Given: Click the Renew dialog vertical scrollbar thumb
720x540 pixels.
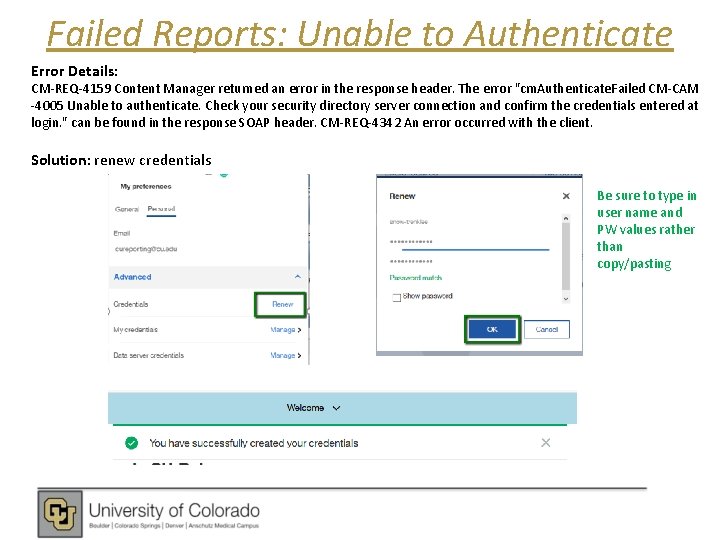Looking at the screenshot, I should pyautogui.click(x=566, y=256).
